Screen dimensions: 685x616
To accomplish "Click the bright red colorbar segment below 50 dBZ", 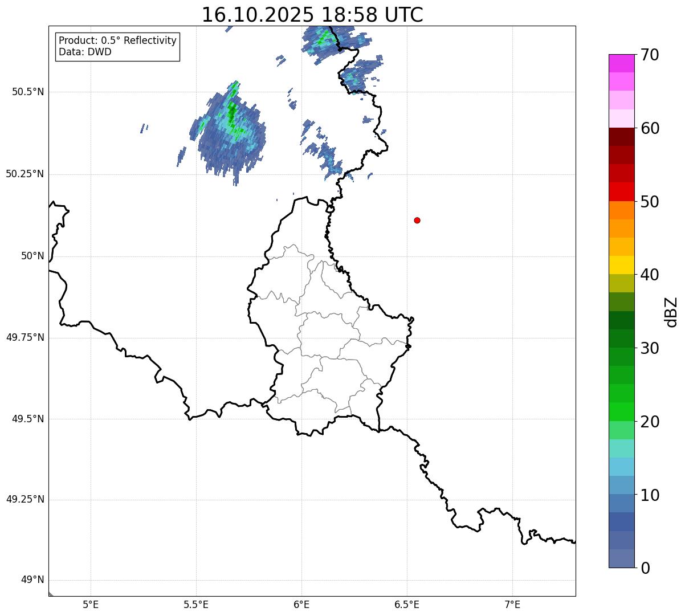I will point(621,192).
